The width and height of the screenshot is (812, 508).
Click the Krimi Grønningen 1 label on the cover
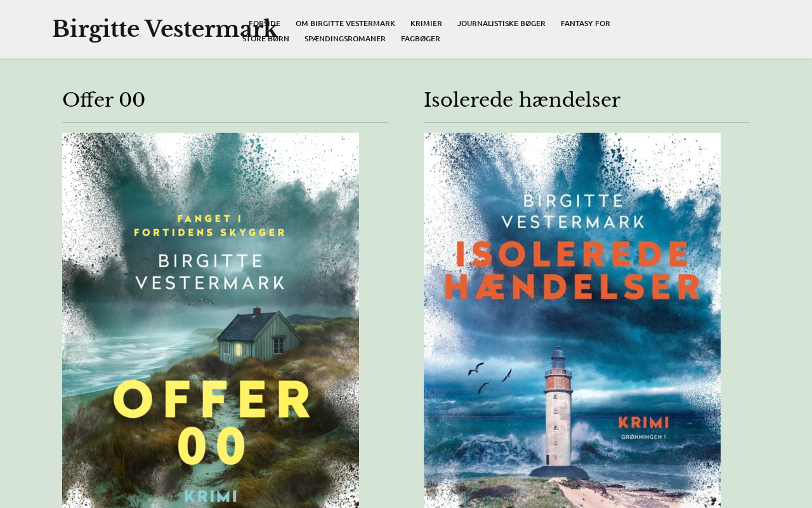tap(643, 427)
